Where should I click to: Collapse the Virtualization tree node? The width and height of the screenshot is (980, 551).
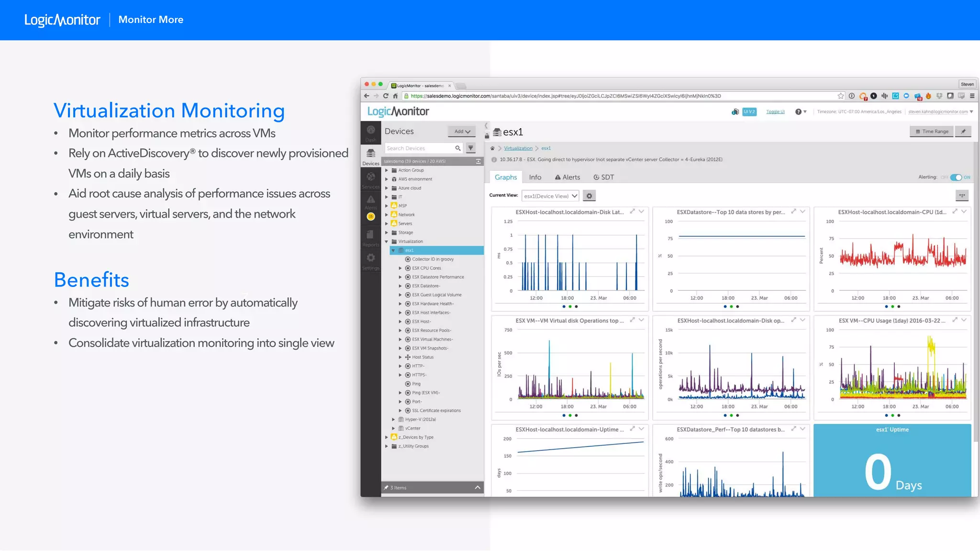387,242
